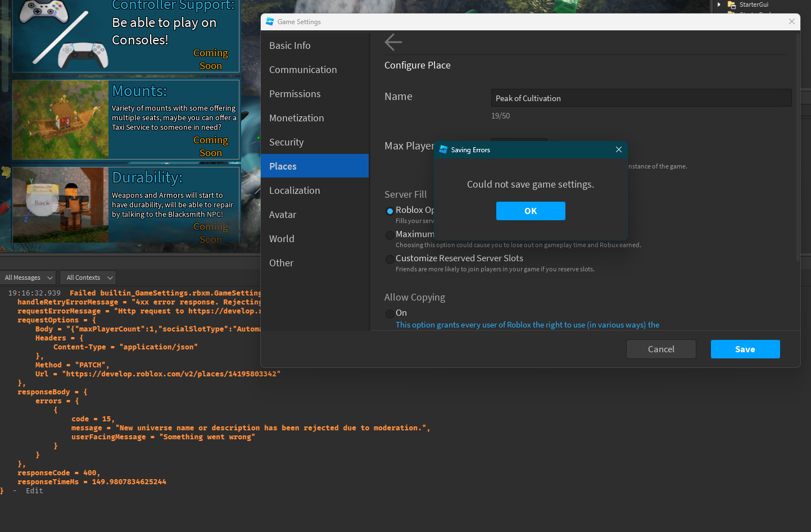811x532 pixels.
Task: Open the Monetization settings section
Action: click(296, 118)
